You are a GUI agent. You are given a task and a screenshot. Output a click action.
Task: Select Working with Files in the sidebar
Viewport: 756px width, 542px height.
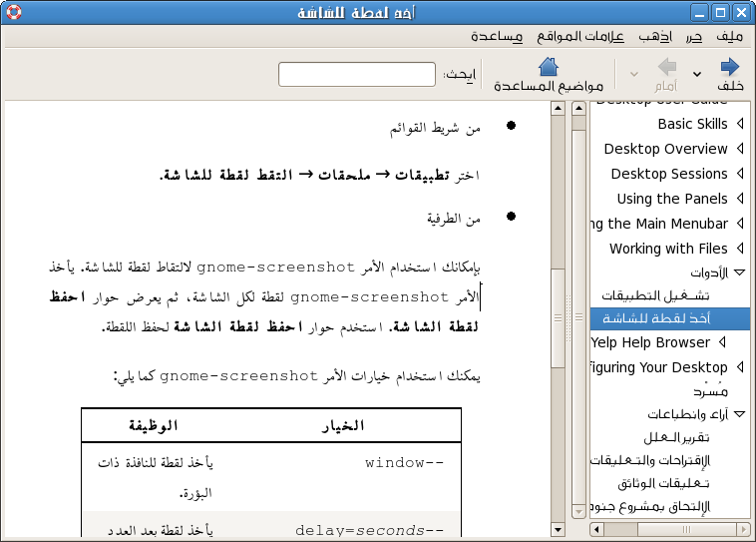coord(668,249)
